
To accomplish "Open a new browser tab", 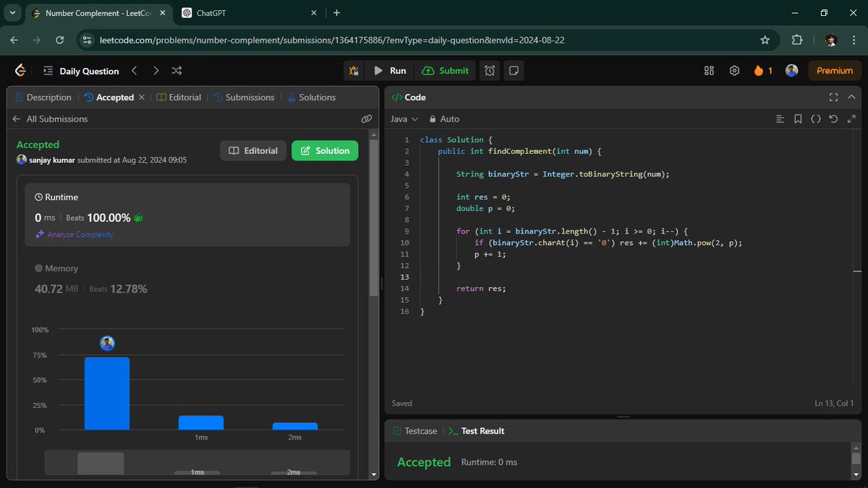I will point(336,13).
